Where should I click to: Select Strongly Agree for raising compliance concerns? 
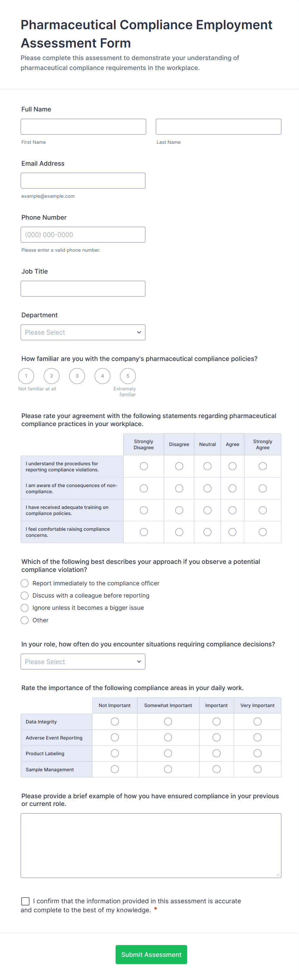262,532
